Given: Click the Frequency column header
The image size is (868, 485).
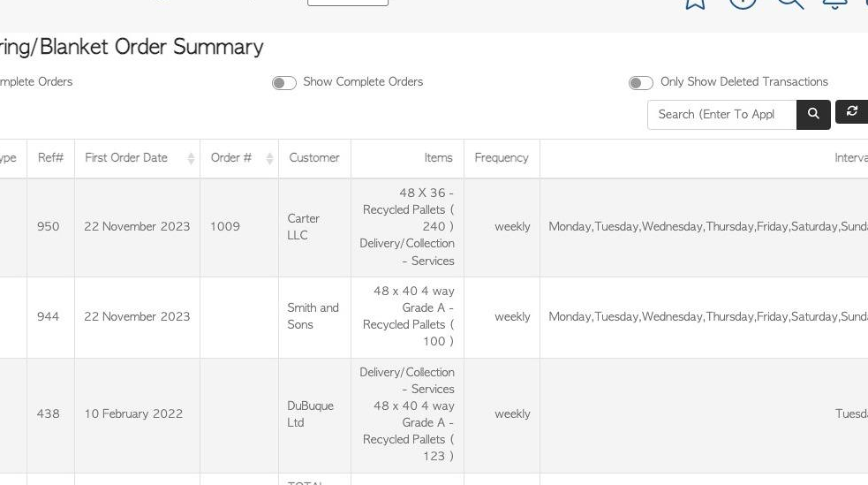Looking at the screenshot, I should pos(502,158).
